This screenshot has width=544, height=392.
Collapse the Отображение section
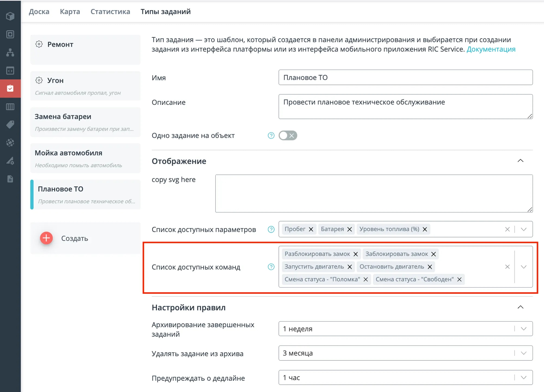520,161
